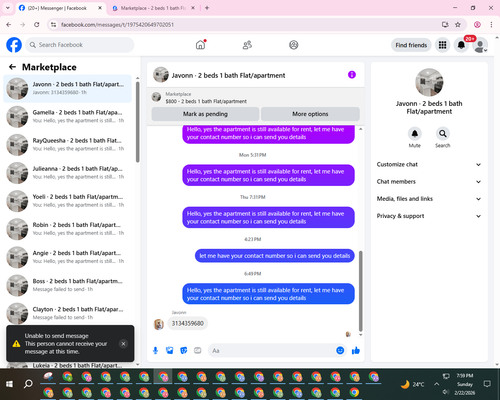This screenshot has width=500, height=400.
Task: Switch to the Marketplace browser tab
Action: tap(150, 8)
